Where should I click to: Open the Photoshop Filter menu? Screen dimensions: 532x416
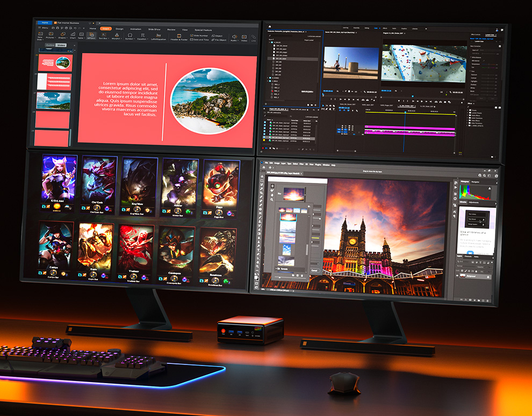pyautogui.click(x=301, y=164)
